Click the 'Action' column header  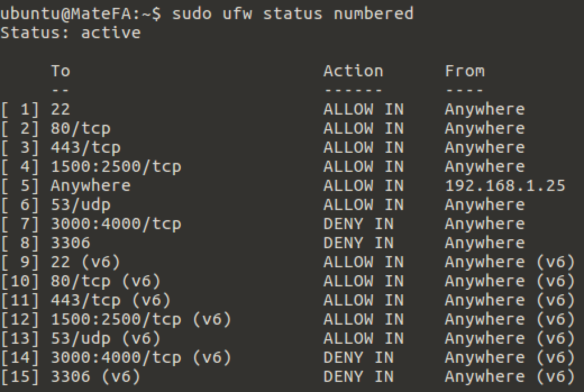(353, 71)
